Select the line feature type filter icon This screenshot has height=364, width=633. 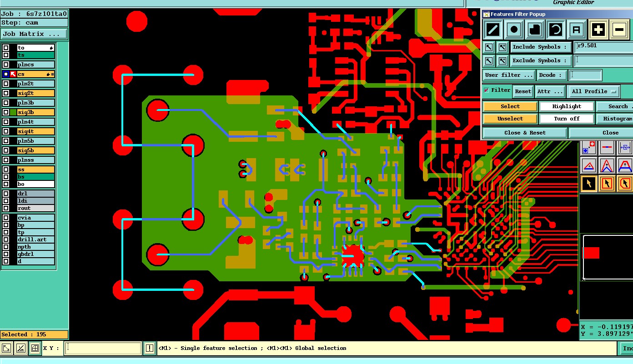493,30
